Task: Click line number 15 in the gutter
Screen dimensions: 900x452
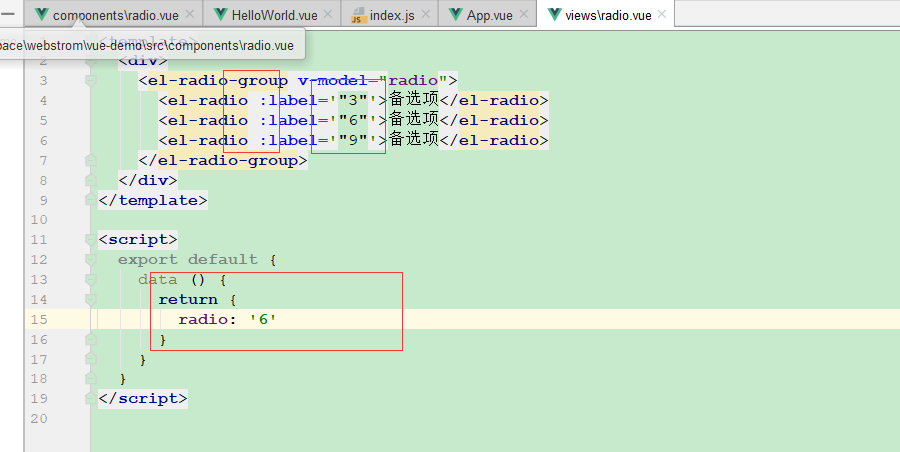Action: tap(39, 319)
